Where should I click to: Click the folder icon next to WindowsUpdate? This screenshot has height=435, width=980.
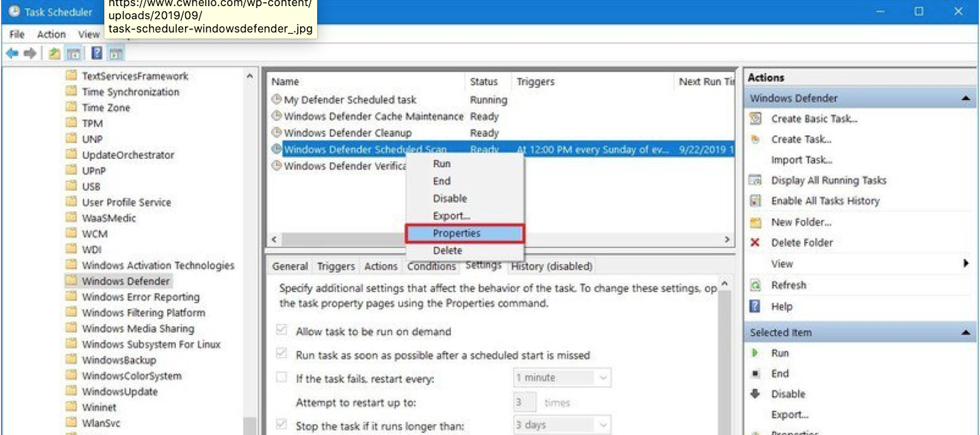72,391
